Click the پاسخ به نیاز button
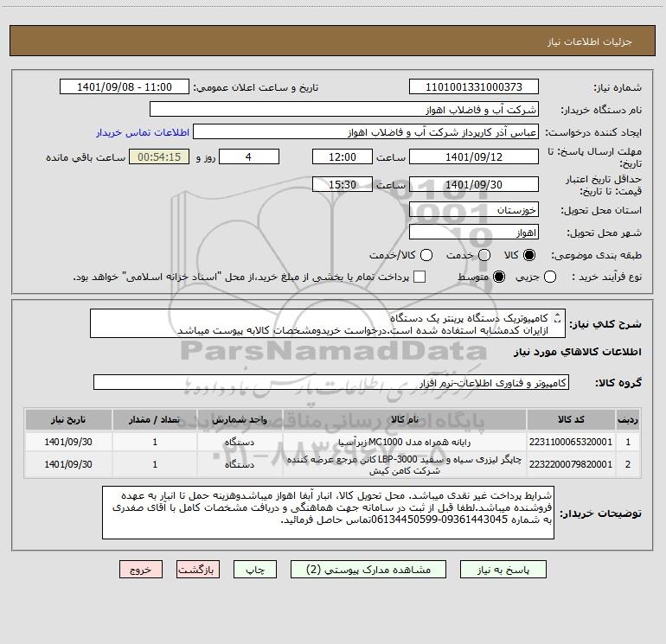666x644 pixels. pos(503,570)
